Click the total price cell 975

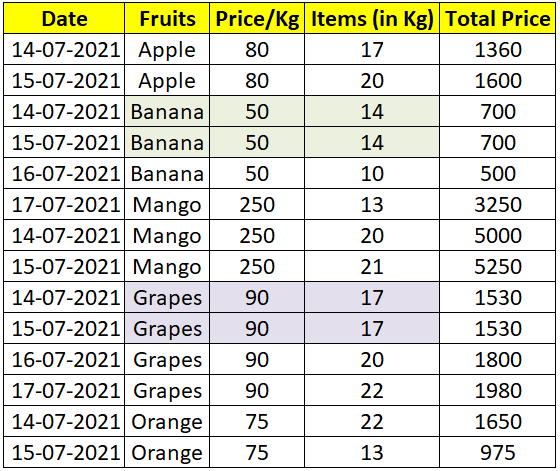coord(498,453)
